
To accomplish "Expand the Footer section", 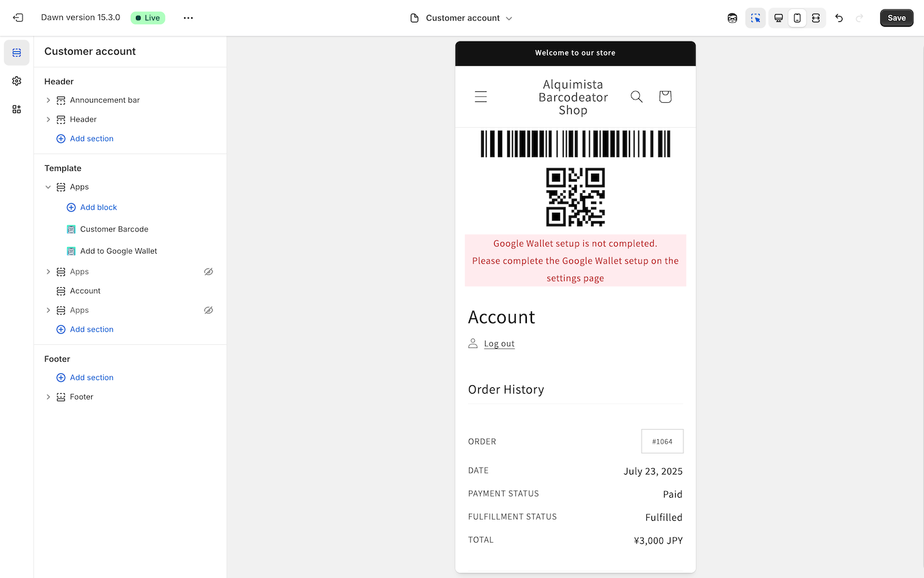I will tap(48, 397).
